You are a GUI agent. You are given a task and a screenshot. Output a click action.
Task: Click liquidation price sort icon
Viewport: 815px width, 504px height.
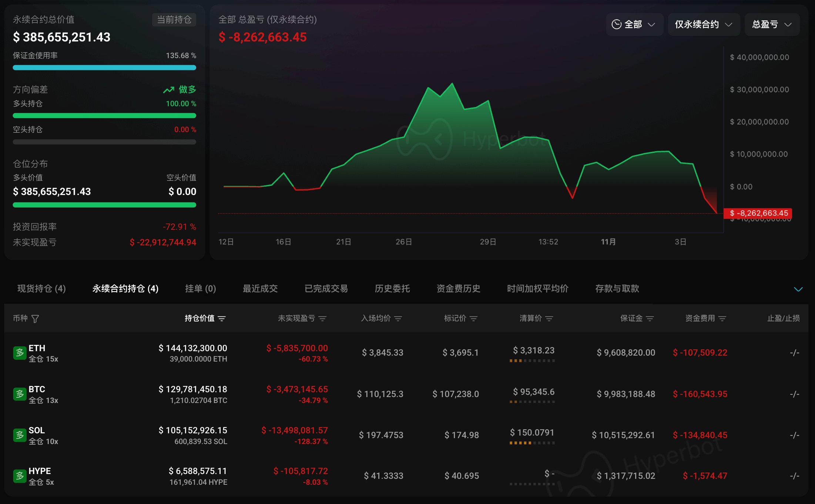549,319
